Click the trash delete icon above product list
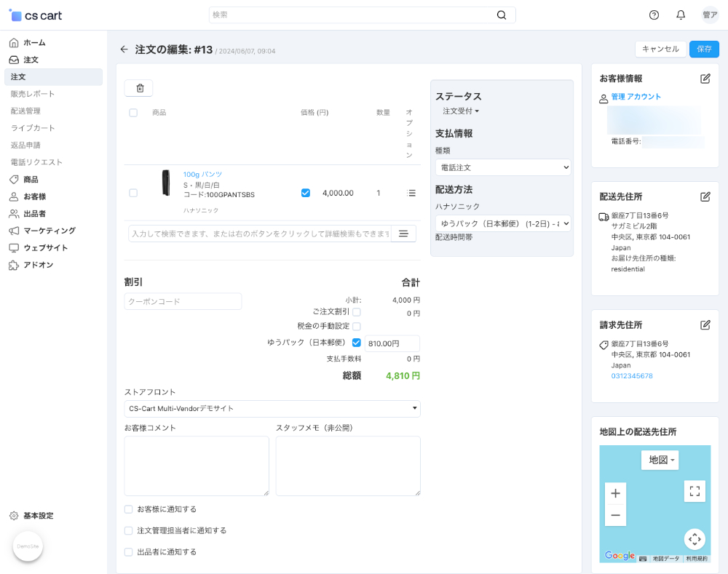 point(140,88)
